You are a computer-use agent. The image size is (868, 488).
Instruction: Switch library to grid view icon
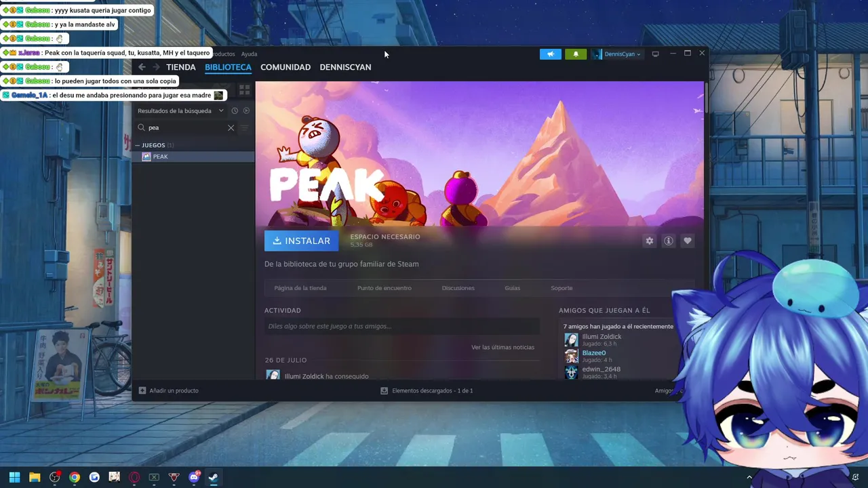(x=244, y=89)
